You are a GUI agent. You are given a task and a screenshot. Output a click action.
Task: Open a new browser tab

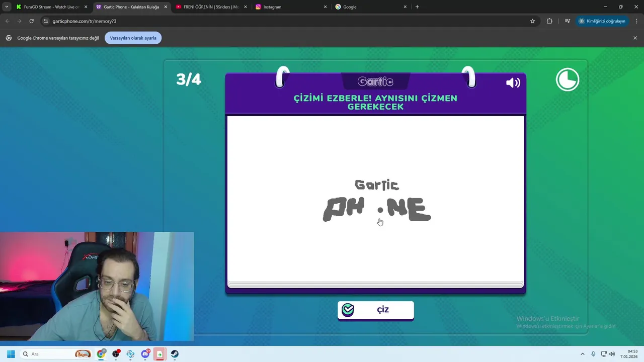[417, 7]
